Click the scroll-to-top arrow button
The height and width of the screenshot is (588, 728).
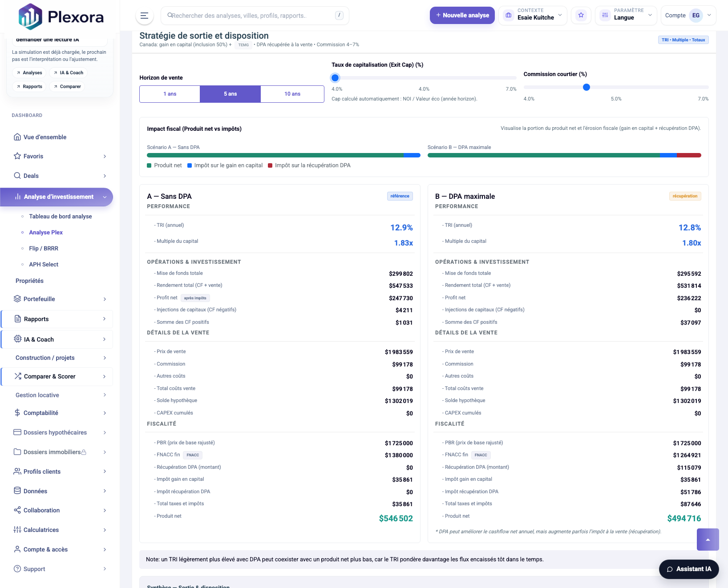[x=708, y=540]
